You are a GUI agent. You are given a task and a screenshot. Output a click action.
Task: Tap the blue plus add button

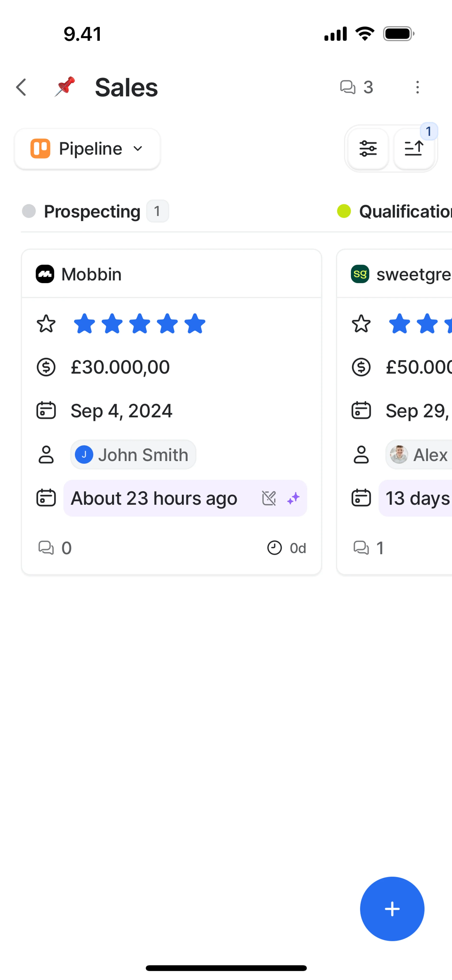(x=392, y=909)
